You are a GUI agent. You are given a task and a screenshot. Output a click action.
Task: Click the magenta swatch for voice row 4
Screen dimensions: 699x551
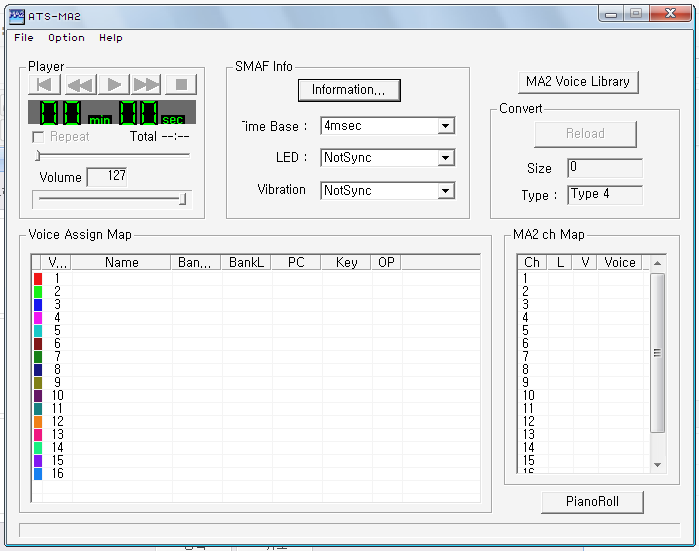pyautogui.click(x=38, y=317)
